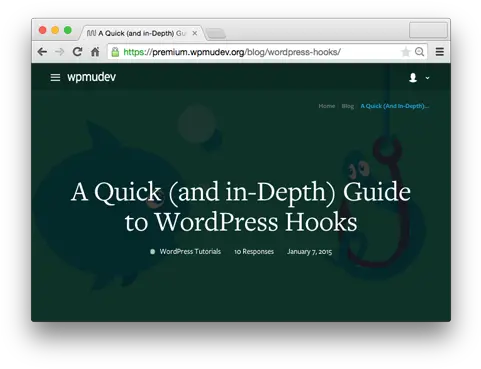The image size is (481, 369).
Task: Select the 'A Quick (and in-Depth)' browser tab
Action: point(142,33)
